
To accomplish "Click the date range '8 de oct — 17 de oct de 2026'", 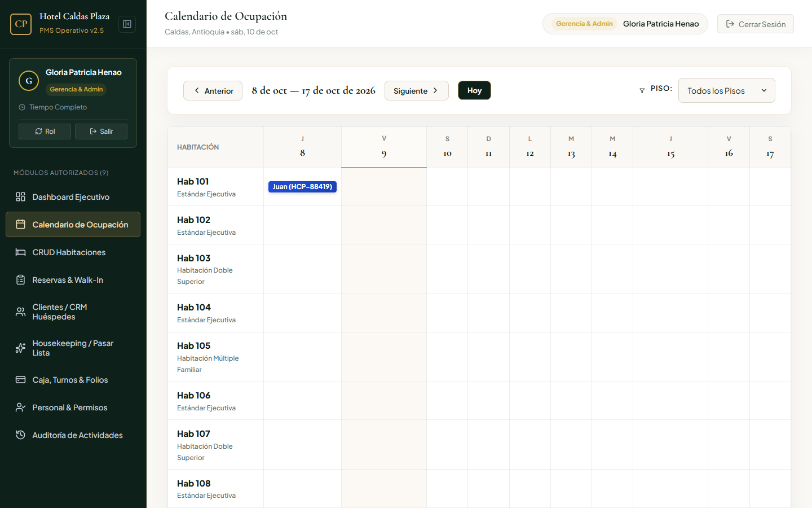I will 314,91.
